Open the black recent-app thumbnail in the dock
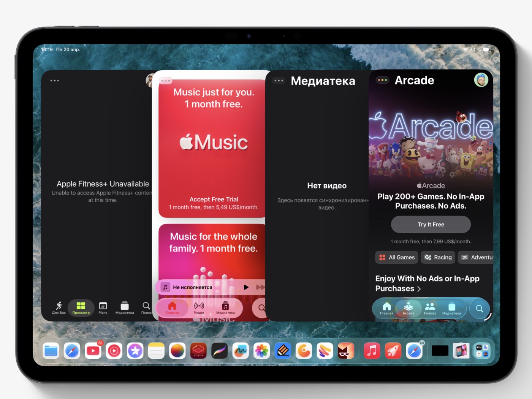532x399 pixels. pyautogui.click(x=440, y=351)
